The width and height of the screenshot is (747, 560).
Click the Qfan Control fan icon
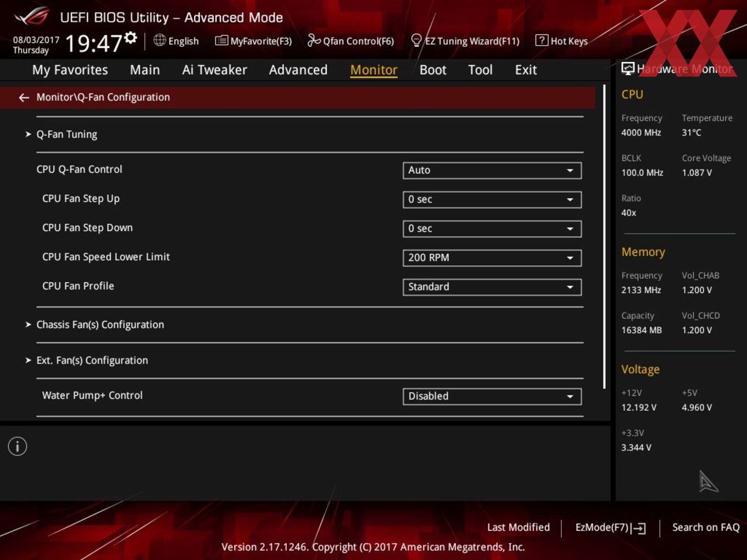314,40
